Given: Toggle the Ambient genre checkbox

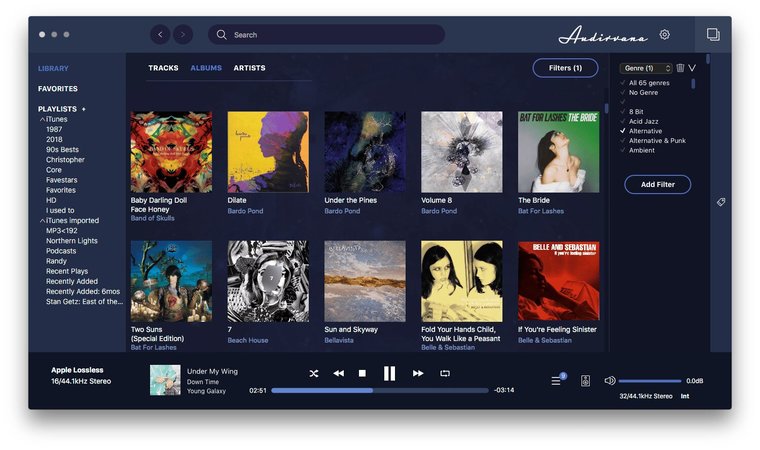Looking at the screenshot, I should 622,150.
